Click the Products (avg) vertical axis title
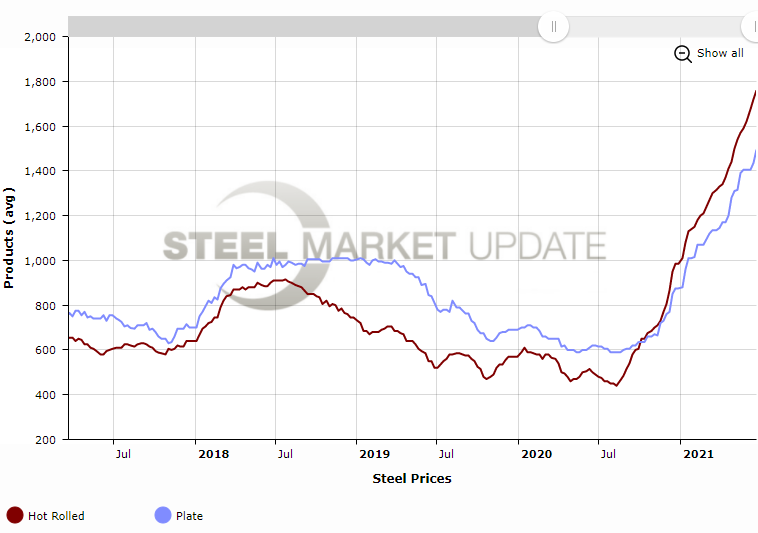The width and height of the screenshot is (758, 533). [x=9, y=237]
